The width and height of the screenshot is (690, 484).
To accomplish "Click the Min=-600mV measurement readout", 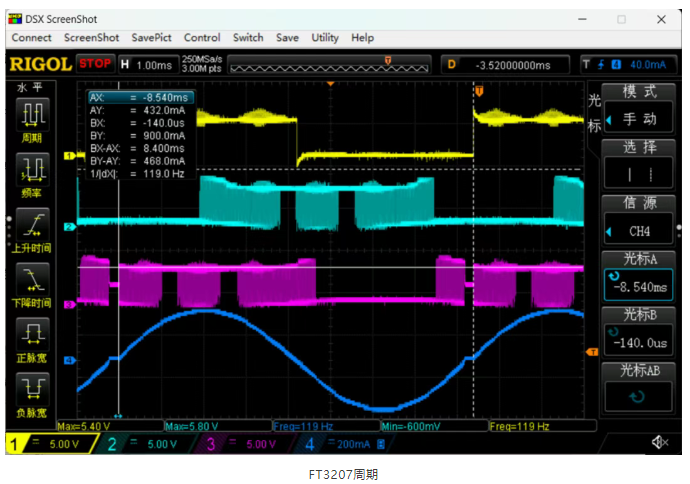I will point(410,426).
